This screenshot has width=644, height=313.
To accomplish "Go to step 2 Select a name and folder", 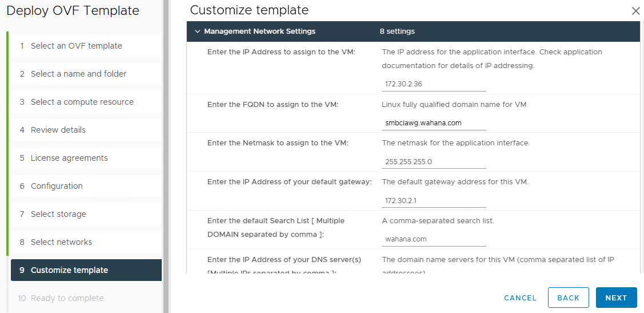I will tap(78, 74).
